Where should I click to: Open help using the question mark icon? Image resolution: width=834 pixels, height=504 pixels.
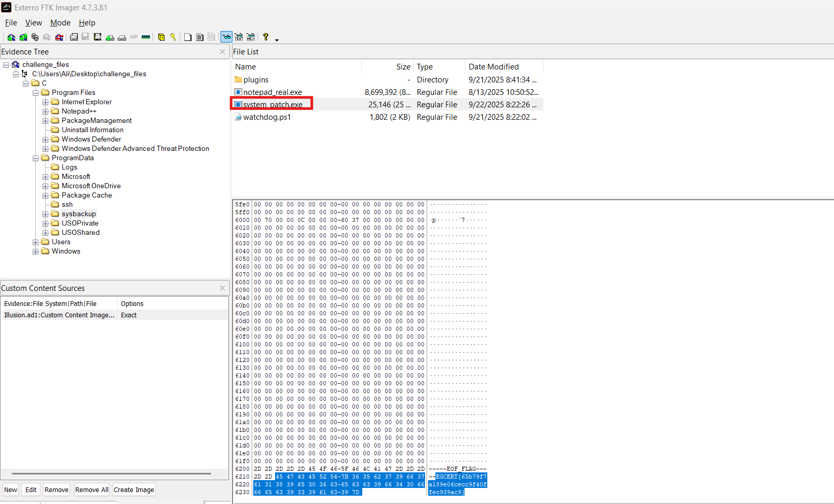click(266, 37)
